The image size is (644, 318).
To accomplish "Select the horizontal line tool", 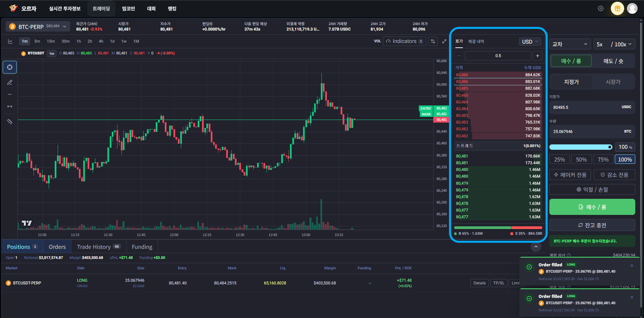I will 10,94.
